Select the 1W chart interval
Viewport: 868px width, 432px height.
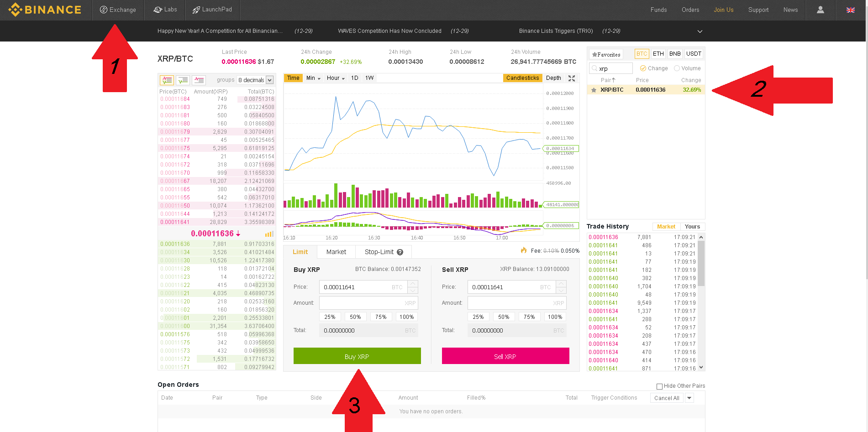click(x=369, y=78)
